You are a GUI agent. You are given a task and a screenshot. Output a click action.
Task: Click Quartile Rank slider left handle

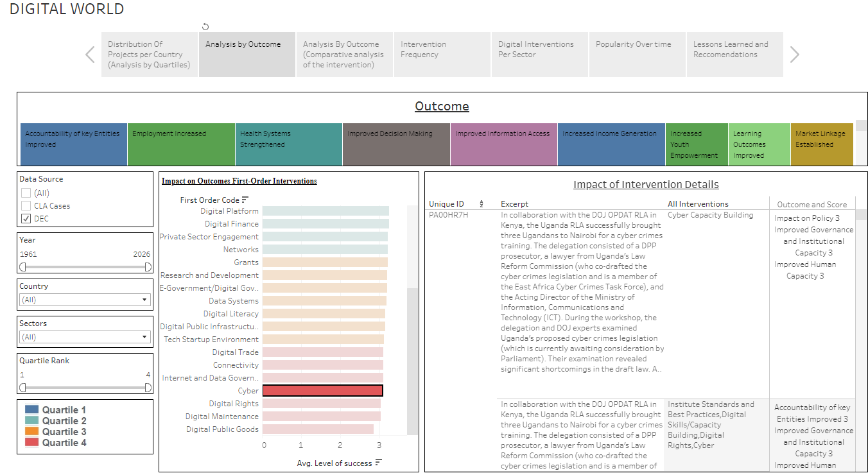click(x=22, y=388)
